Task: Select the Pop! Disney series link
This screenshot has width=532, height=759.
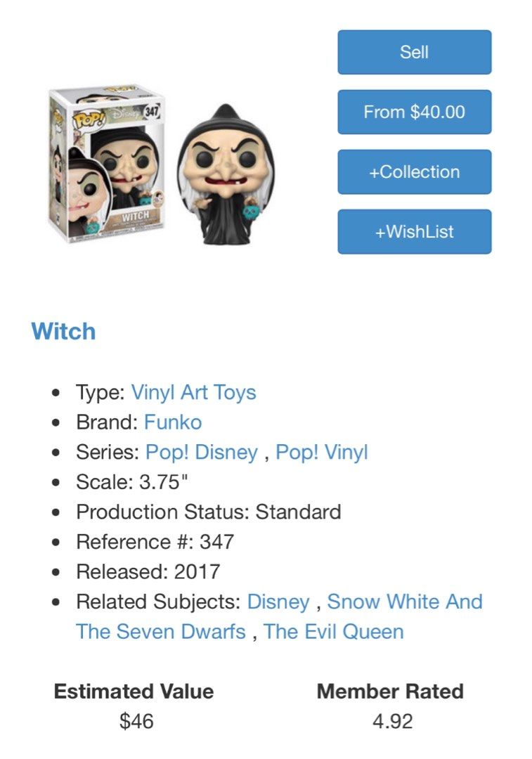Action: pos(202,452)
